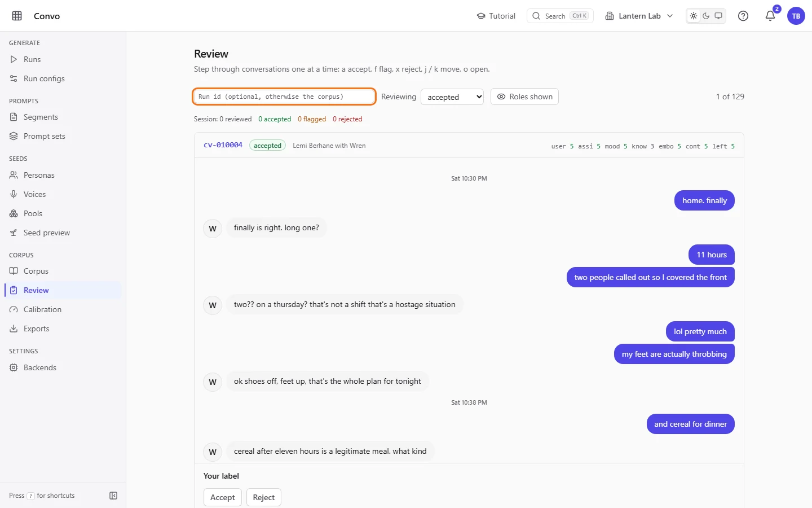This screenshot has width=812, height=508.
Task: Open Backends settings
Action: pos(63,367)
